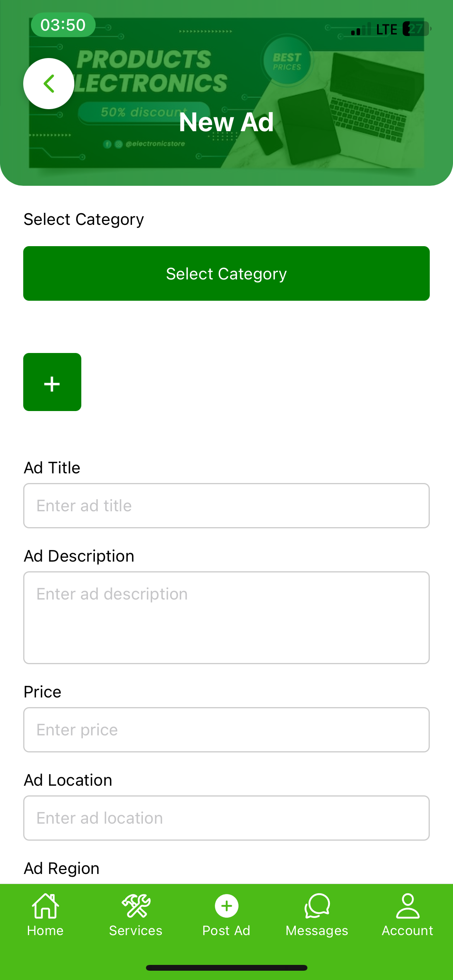Screen dimensions: 453x980
Task: Tap the 03:50 time pill
Action: tap(63, 25)
